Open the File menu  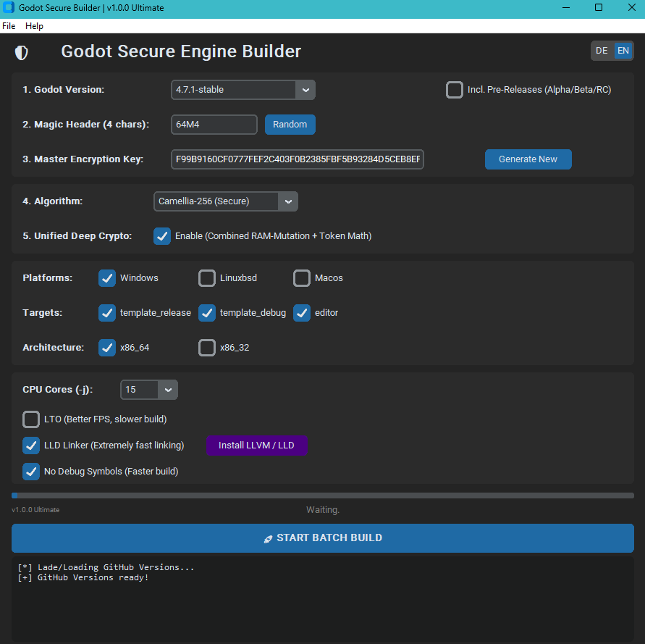click(x=9, y=26)
